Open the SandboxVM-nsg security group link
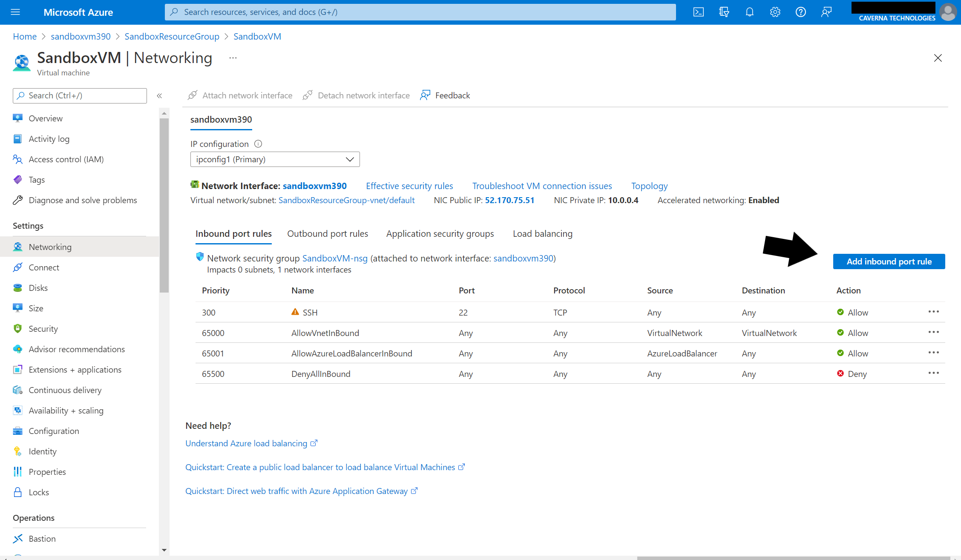 tap(334, 258)
